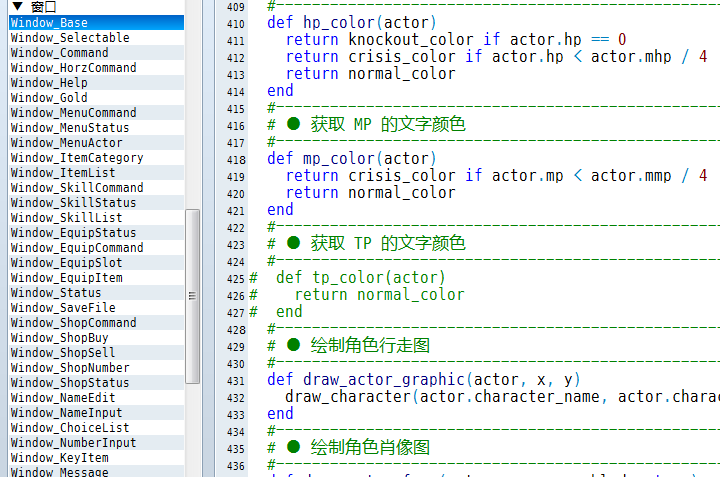Click 'return knockout_color if actor.hp == 0' line
The height and width of the screenshot is (477, 720).
[456, 39]
